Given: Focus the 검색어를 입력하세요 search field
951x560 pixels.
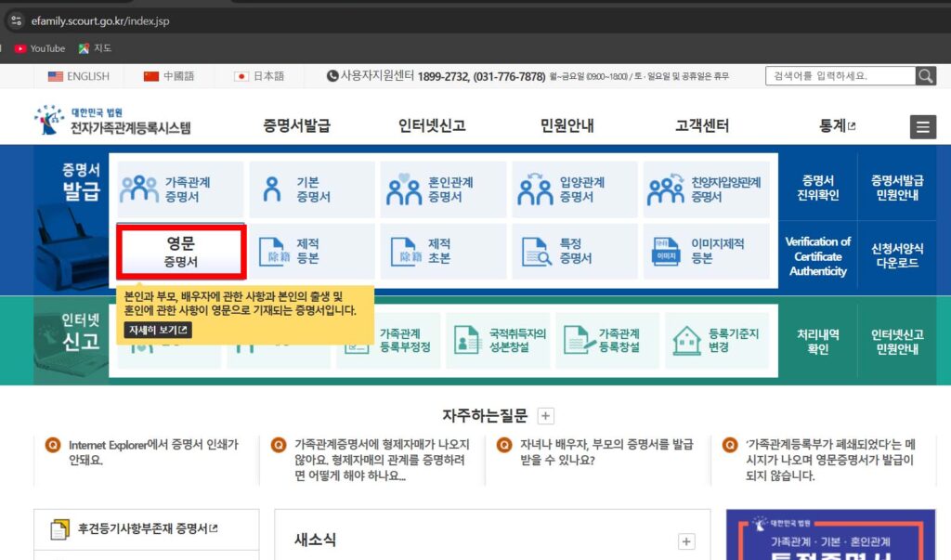Looking at the screenshot, I should 840,76.
